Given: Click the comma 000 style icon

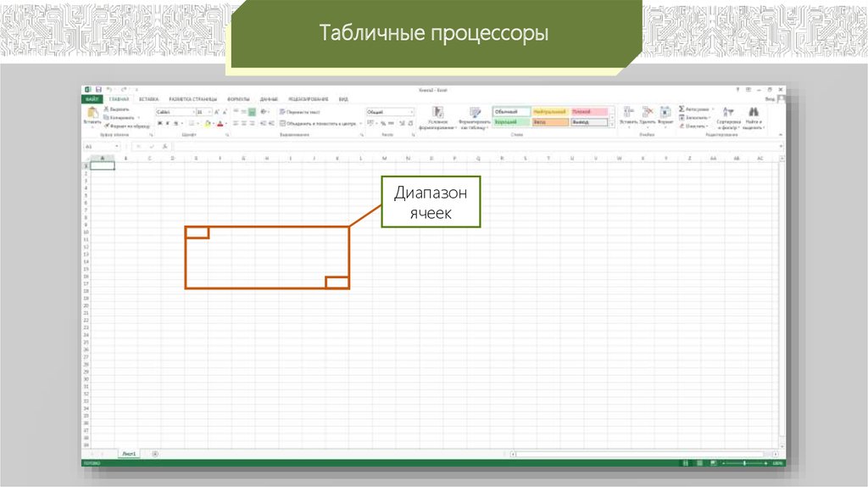Looking at the screenshot, I should (391, 124).
